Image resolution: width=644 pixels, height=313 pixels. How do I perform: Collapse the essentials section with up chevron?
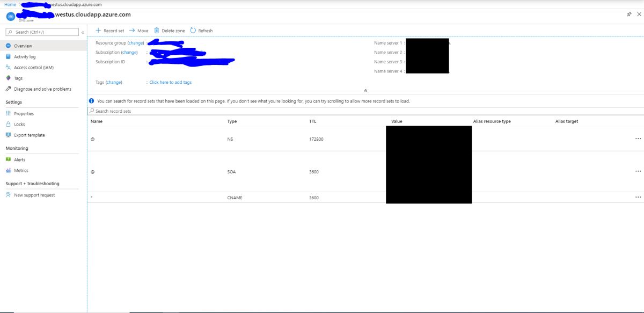coord(365,91)
